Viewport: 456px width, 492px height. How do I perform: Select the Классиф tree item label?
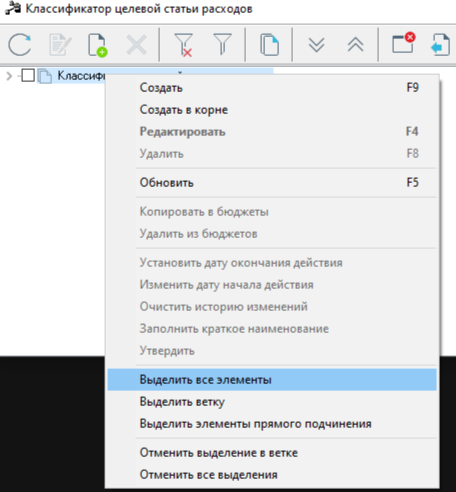(x=81, y=76)
